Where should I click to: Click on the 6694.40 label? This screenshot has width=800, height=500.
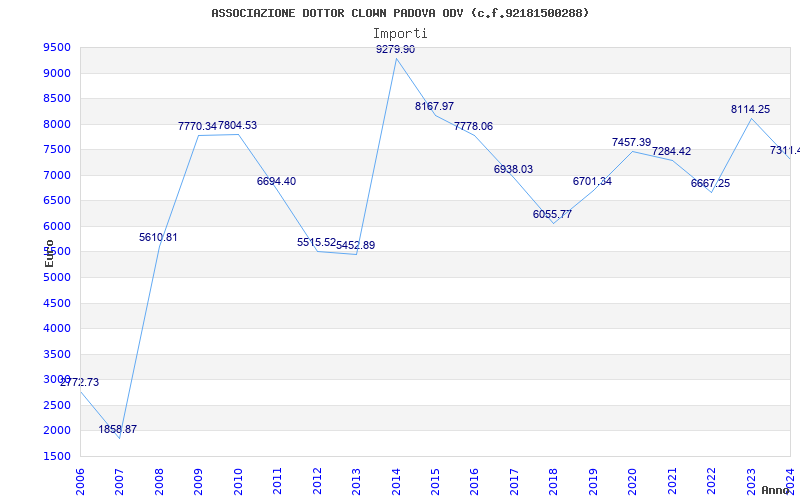[x=276, y=182]
